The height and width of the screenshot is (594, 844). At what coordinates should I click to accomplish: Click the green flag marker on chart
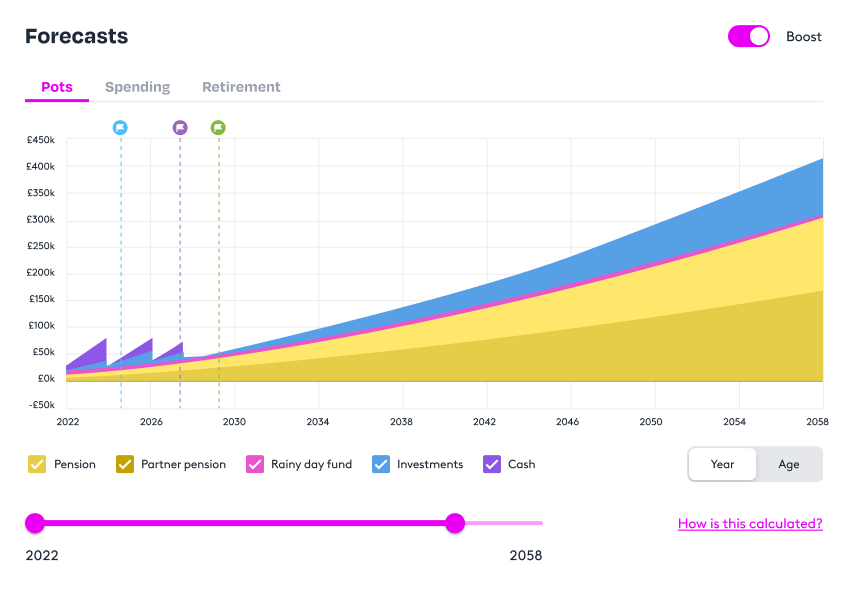coord(218,127)
